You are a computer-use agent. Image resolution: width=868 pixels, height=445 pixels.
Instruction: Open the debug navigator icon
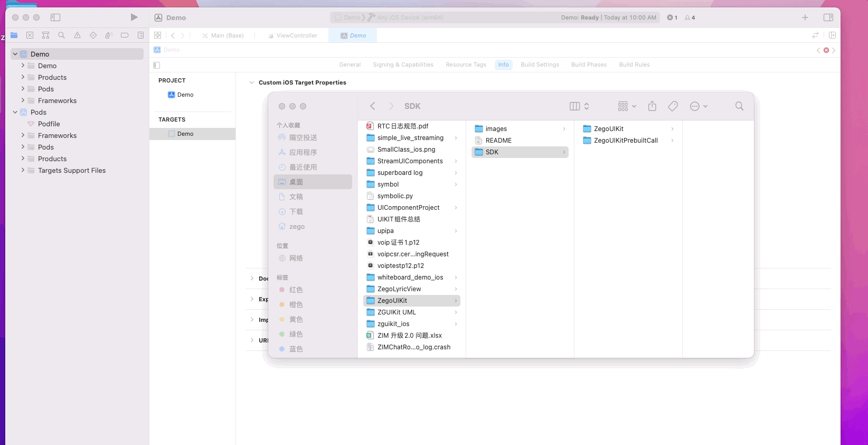109,35
